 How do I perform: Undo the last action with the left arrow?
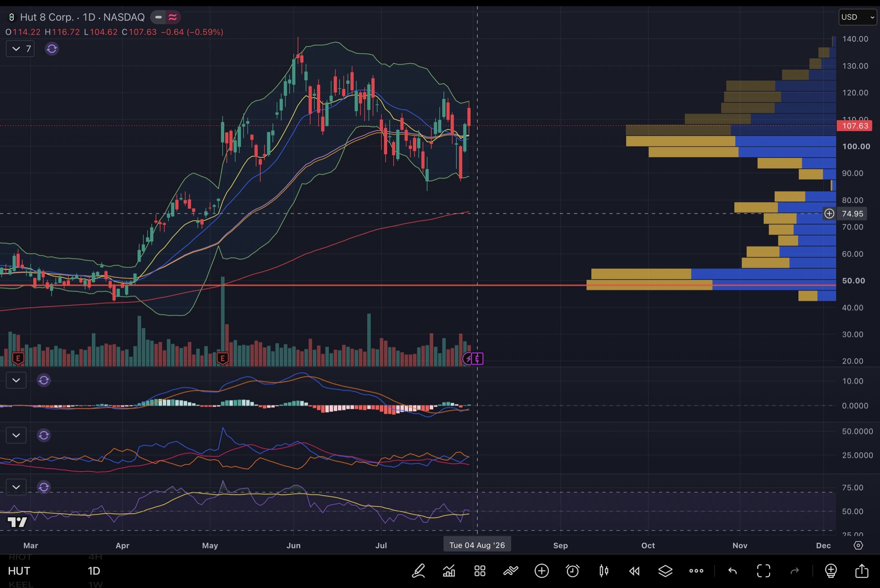click(x=733, y=571)
